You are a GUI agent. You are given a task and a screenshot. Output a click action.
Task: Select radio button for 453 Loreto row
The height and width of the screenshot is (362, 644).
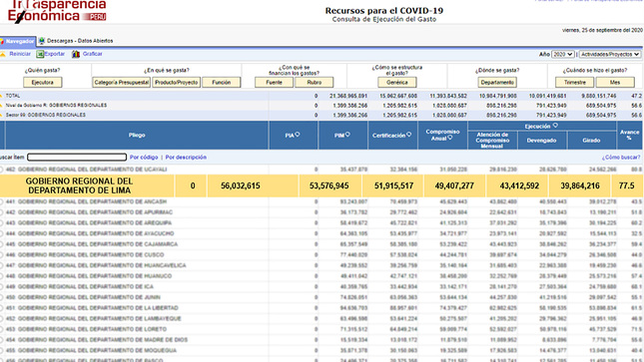(1, 329)
